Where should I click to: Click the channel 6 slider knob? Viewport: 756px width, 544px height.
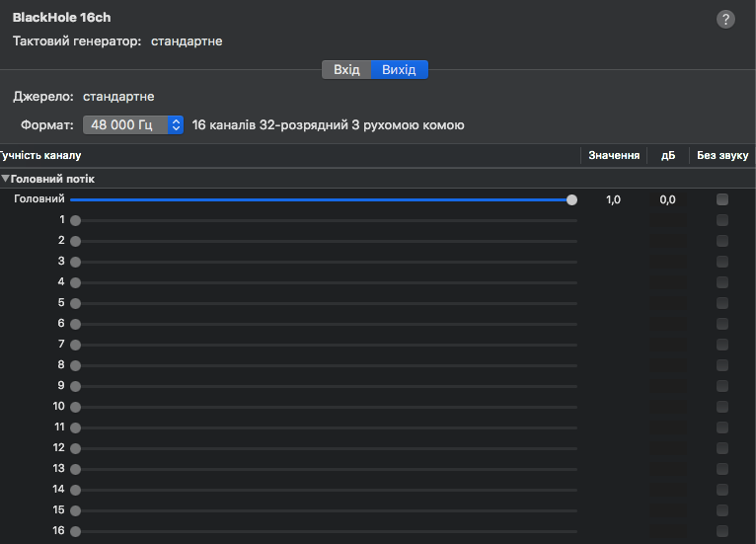pyautogui.click(x=75, y=324)
